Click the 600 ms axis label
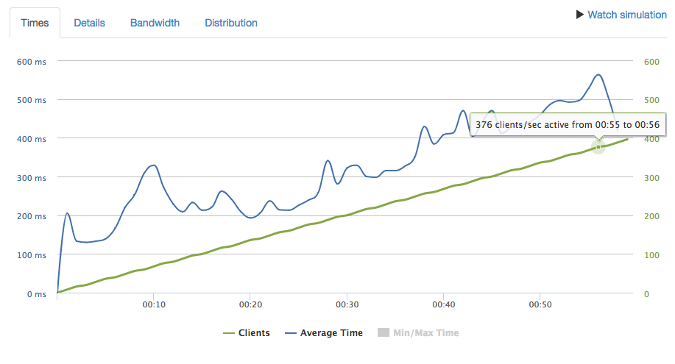The image size is (675, 364). click(x=31, y=62)
